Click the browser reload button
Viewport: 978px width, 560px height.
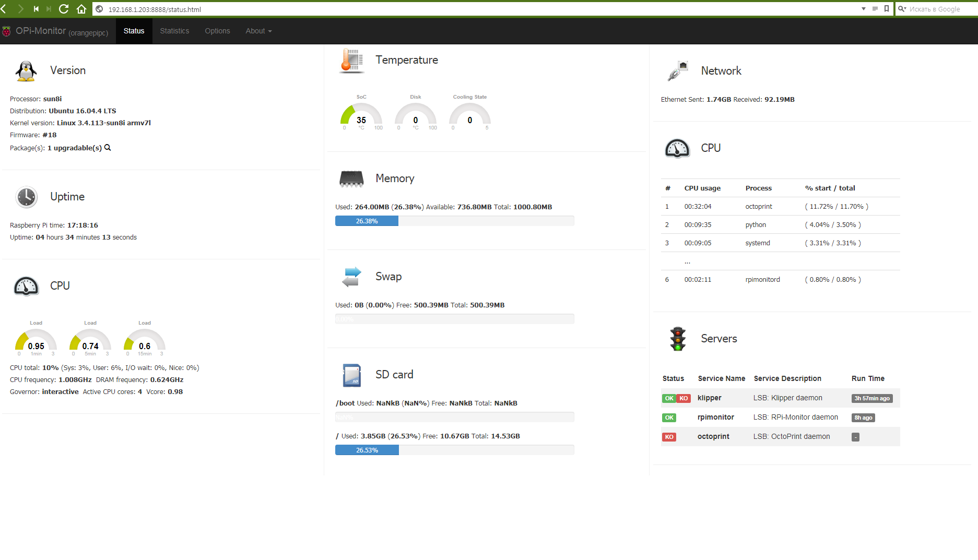(x=64, y=9)
